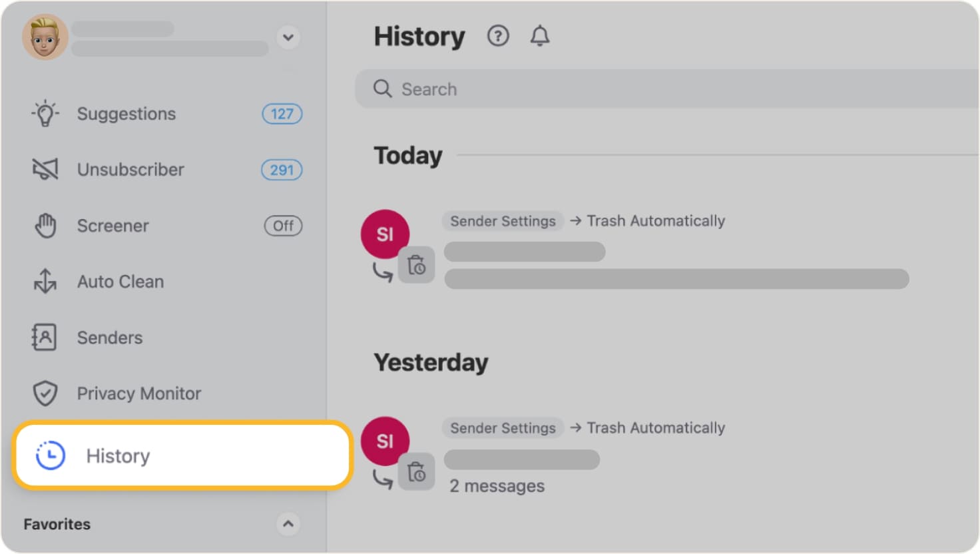Open the Sender Settings chip on today's action
The height and width of the screenshot is (554, 980).
click(503, 221)
